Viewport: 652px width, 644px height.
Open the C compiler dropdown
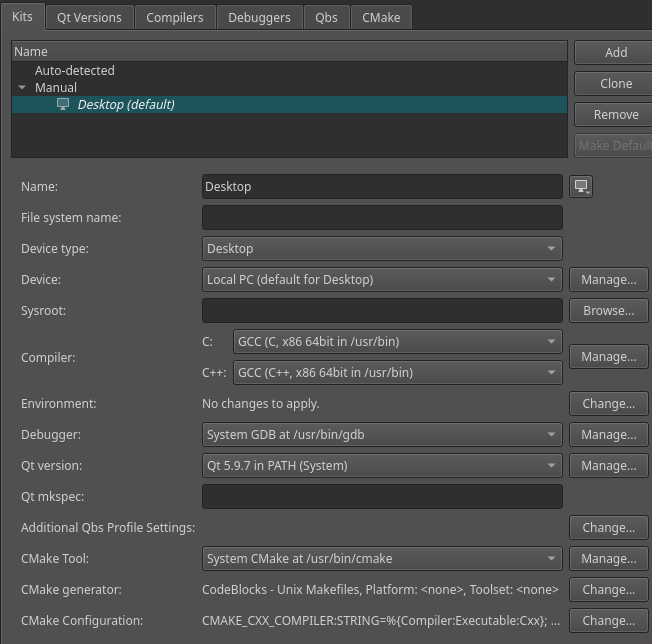[398, 341]
